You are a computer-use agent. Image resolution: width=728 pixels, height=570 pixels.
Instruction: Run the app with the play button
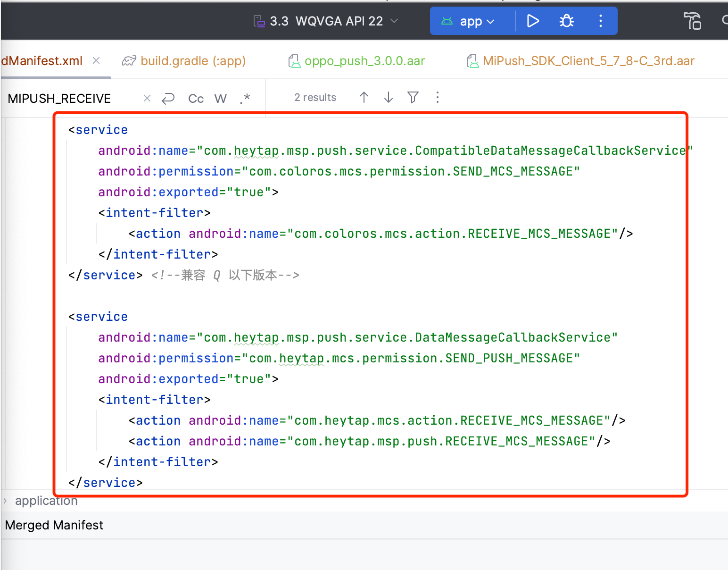[x=533, y=21]
